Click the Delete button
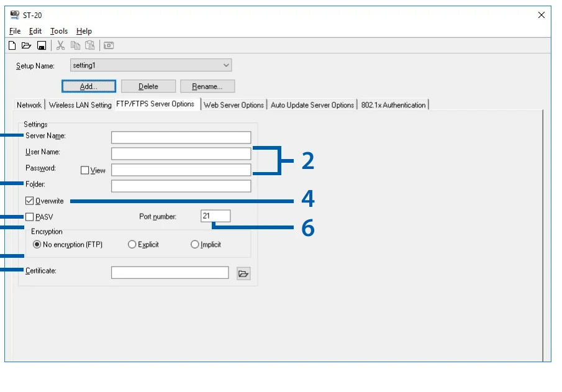The height and width of the screenshot is (392, 562). coord(148,86)
